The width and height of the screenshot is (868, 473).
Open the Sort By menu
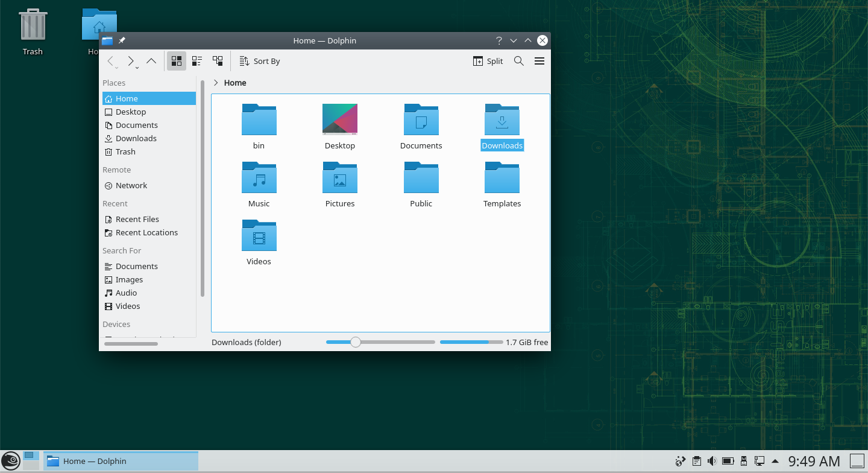pyautogui.click(x=259, y=60)
